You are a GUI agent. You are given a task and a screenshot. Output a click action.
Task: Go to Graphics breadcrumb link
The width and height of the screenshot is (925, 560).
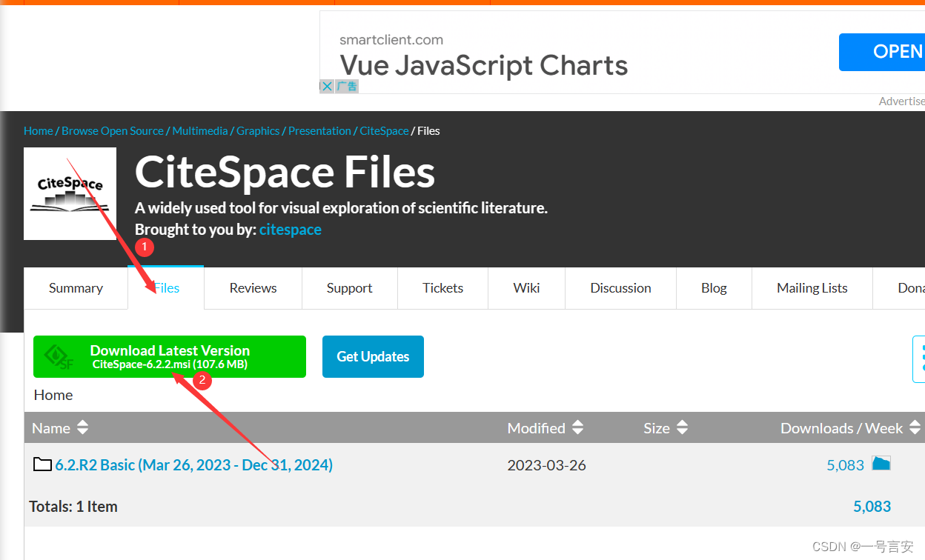[258, 131]
